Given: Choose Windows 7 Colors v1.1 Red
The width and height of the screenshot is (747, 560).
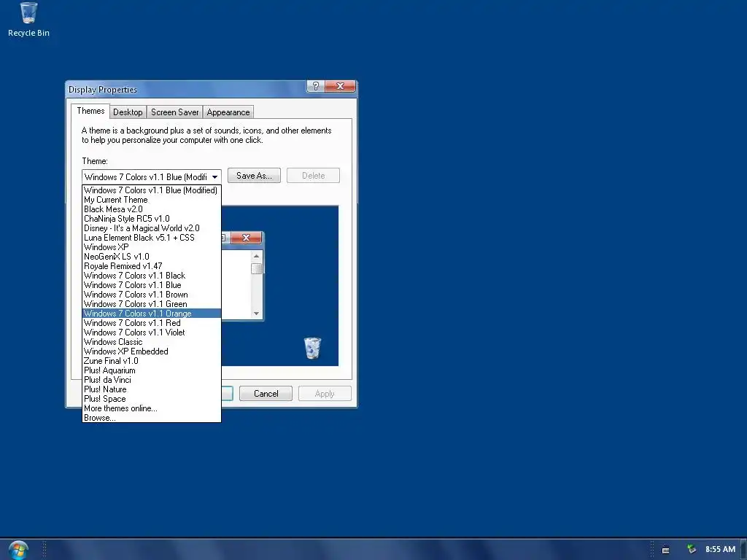Looking at the screenshot, I should 152,323.
